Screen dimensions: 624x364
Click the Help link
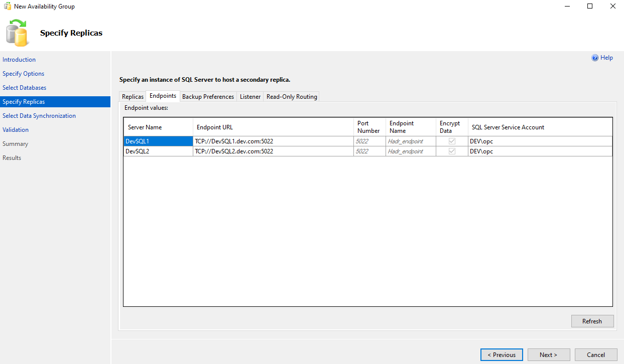606,58
